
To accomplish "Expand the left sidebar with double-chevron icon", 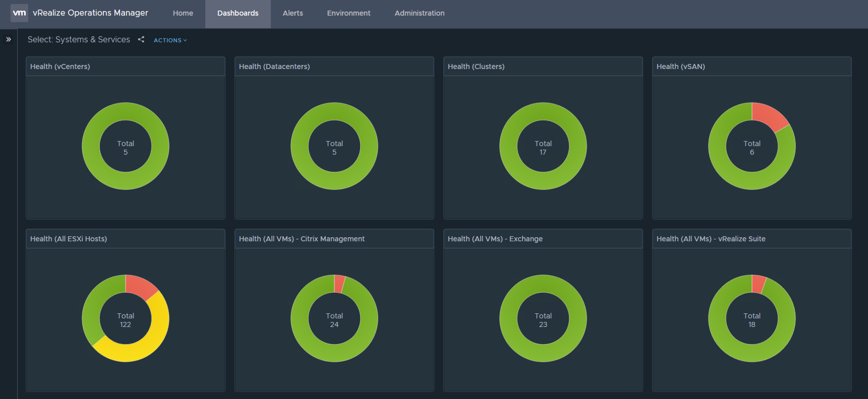I will [x=9, y=39].
